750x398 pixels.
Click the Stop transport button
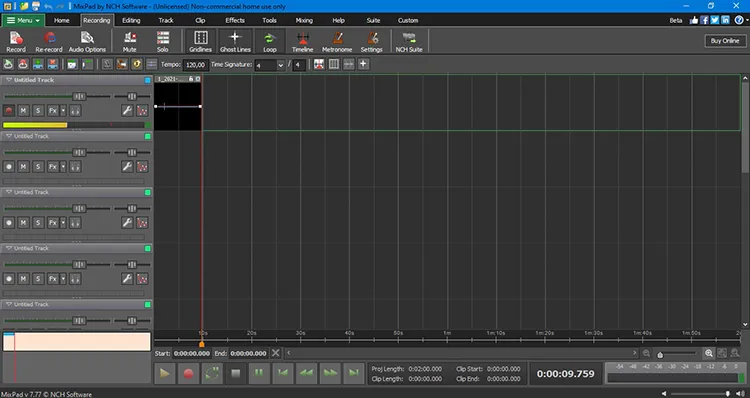pos(235,374)
